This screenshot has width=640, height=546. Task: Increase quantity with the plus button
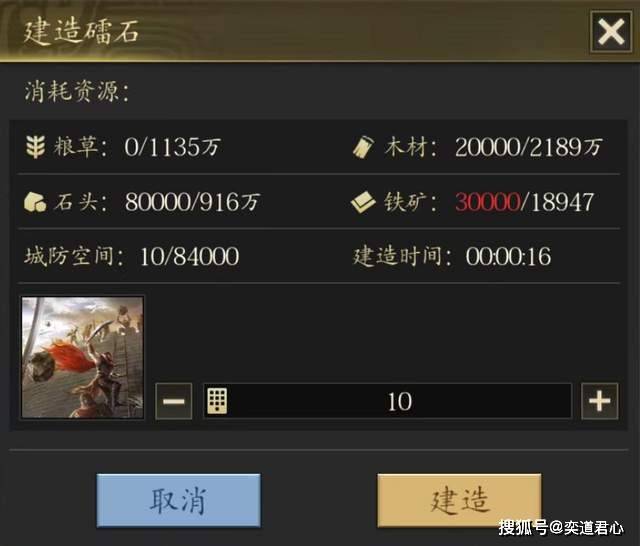(600, 402)
